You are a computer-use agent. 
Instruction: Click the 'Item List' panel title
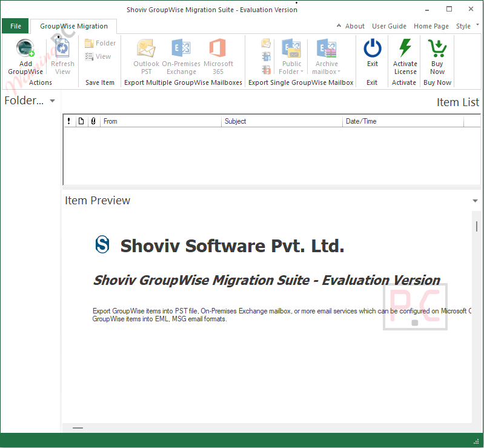click(458, 102)
